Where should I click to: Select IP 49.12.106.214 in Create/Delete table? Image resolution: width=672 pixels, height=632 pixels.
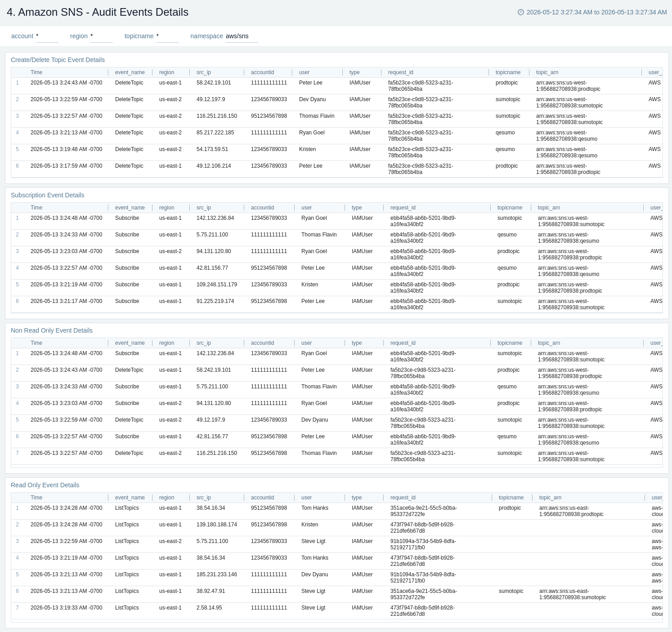point(214,166)
